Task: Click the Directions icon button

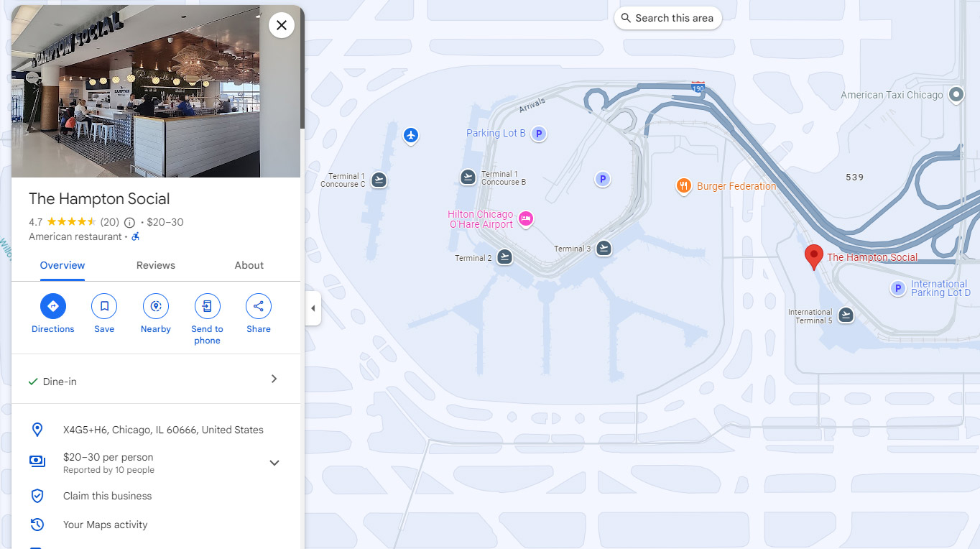Action: coord(52,306)
